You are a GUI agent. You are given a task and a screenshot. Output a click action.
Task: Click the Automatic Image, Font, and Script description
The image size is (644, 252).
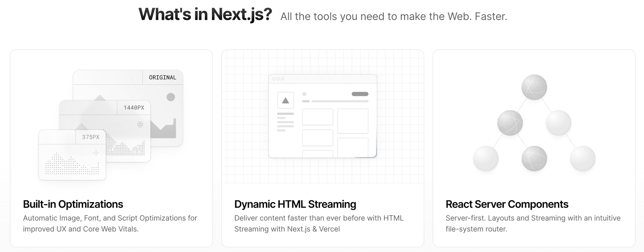tap(110, 224)
